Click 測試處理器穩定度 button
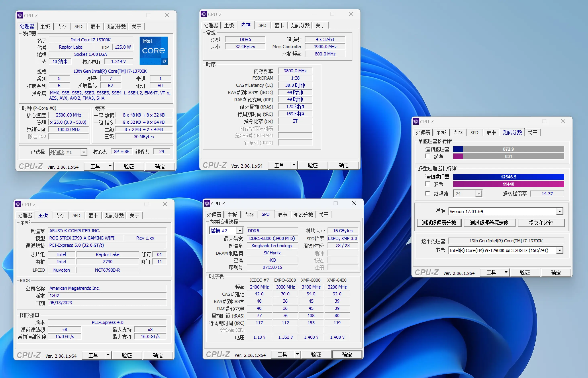The image size is (588, 378). coord(489,223)
